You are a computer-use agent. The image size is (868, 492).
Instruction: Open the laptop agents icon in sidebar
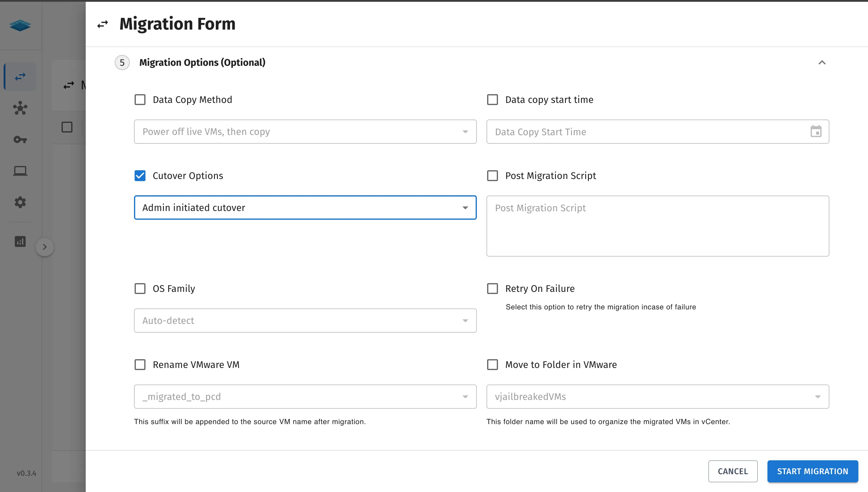click(20, 171)
